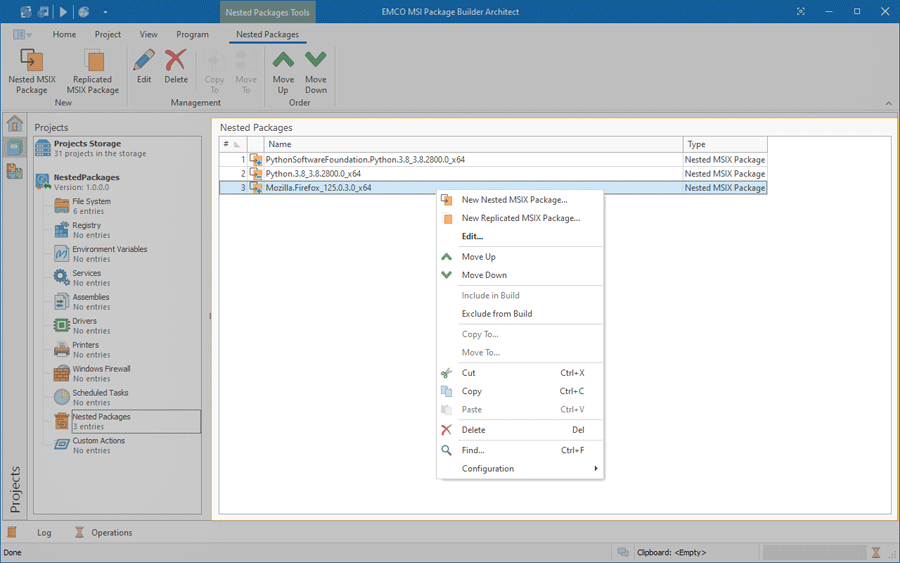Click the Nested MSIX Package ribbon button
The width and height of the screenshot is (900, 563).
pyautogui.click(x=32, y=71)
